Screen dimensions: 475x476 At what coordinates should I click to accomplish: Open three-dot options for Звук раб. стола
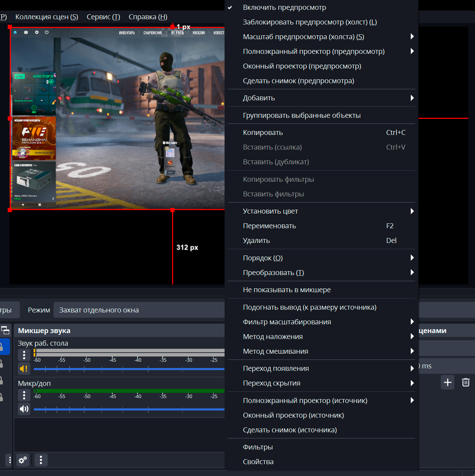tap(24, 355)
